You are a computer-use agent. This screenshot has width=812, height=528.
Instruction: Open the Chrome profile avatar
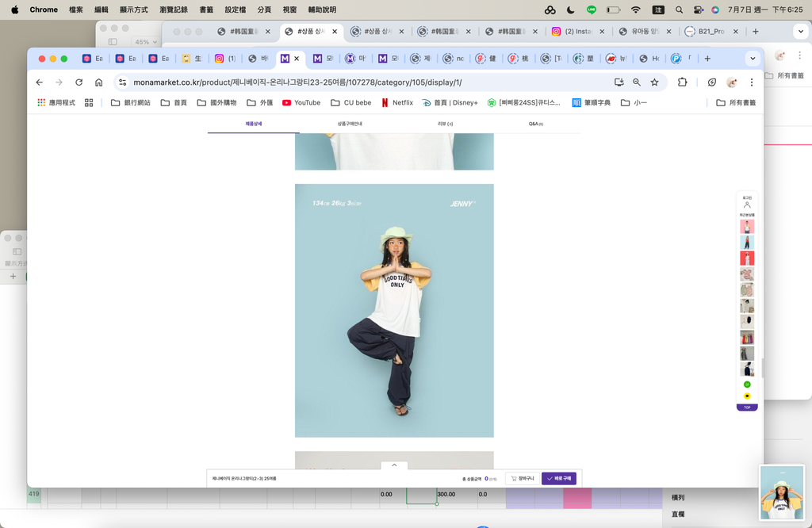732,82
